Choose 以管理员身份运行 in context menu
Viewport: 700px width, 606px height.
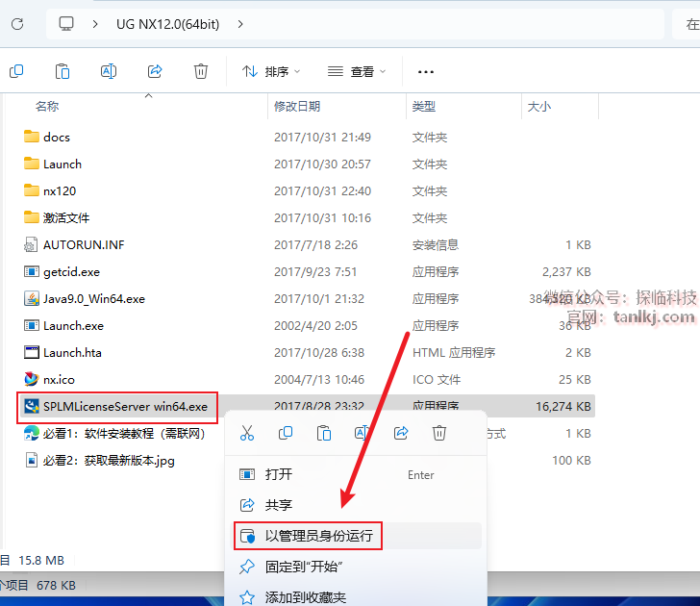tap(357, 536)
